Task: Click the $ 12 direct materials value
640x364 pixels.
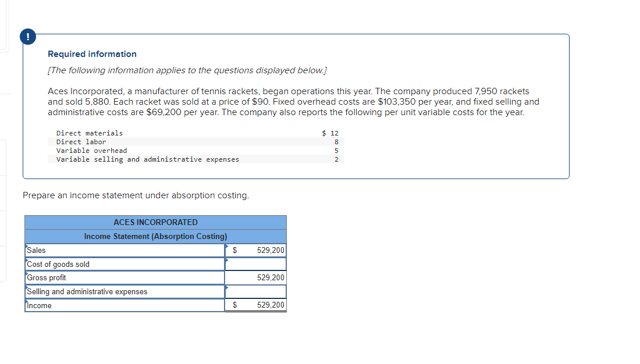Action: pyautogui.click(x=330, y=133)
